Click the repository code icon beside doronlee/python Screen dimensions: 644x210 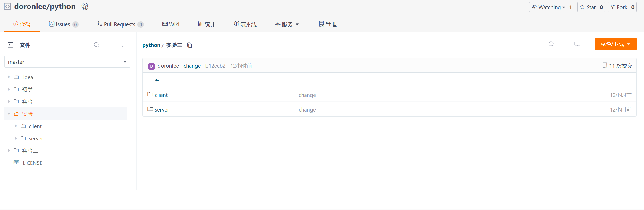pyautogui.click(x=7, y=6)
